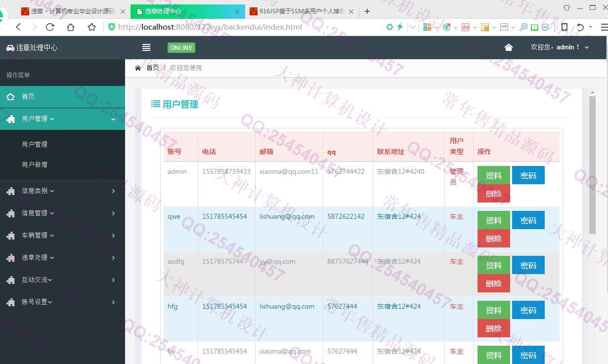Click the blue round ad-block icon
Image resolution: width=608 pixels, height=364 pixels.
point(545,27)
